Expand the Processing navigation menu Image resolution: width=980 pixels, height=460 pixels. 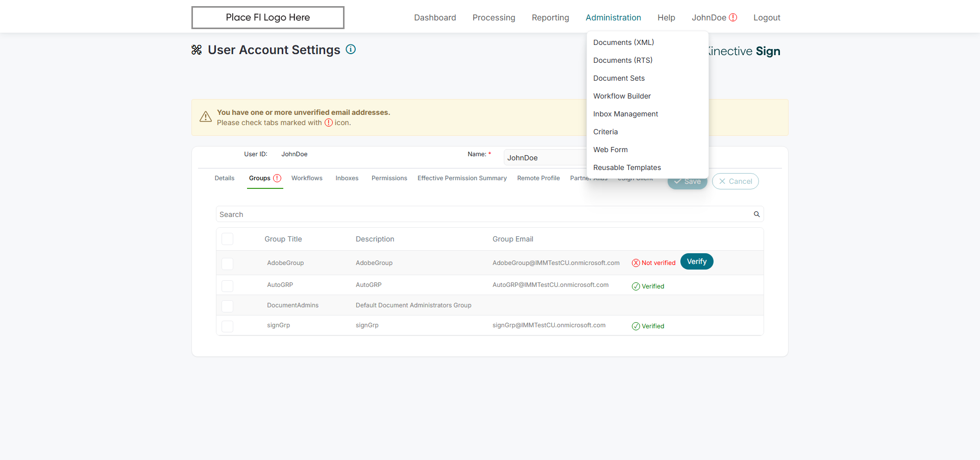494,17
